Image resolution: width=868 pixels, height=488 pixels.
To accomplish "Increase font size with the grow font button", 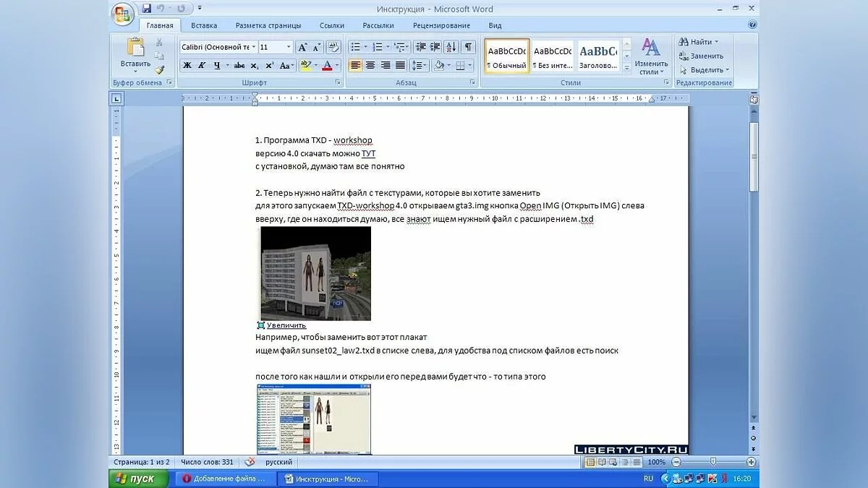I will click(x=302, y=47).
